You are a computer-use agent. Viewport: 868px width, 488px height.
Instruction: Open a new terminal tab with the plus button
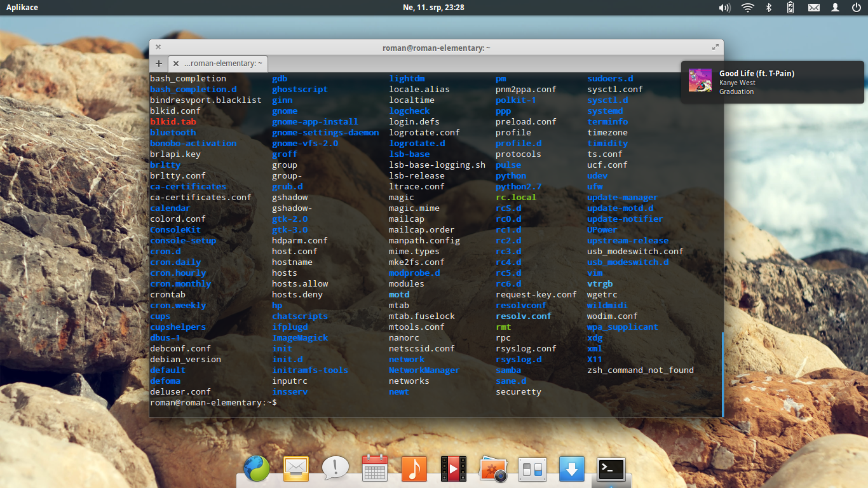[158, 64]
